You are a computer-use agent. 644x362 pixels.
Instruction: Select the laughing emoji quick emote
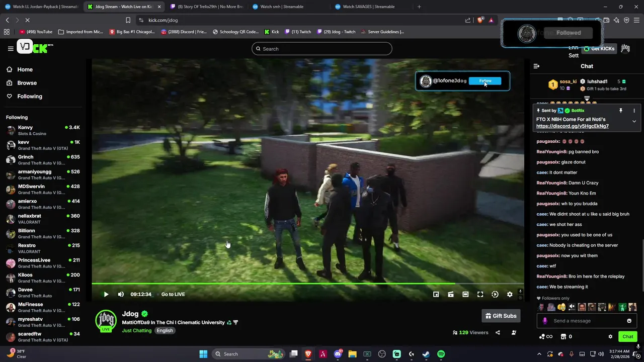pos(561,307)
